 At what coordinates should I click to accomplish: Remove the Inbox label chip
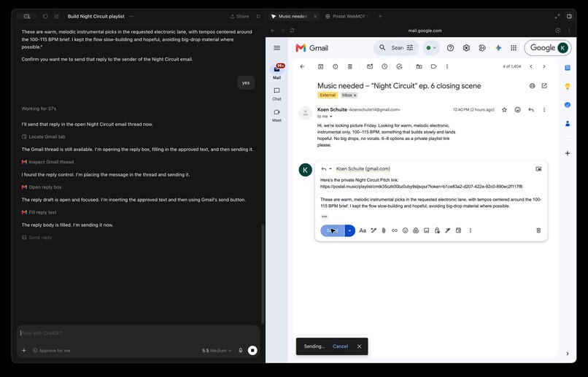[x=355, y=96]
